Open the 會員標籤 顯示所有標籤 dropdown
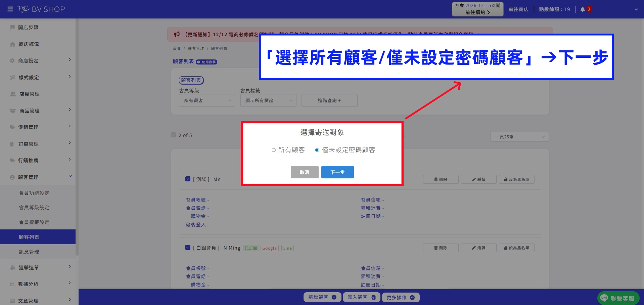The height and width of the screenshot is (305, 644). click(x=268, y=100)
